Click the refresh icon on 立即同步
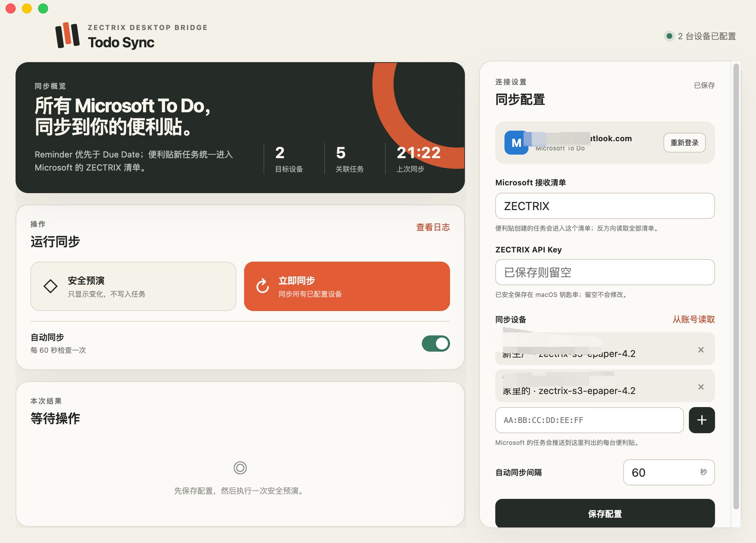This screenshot has width=756, height=543. tap(263, 286)
